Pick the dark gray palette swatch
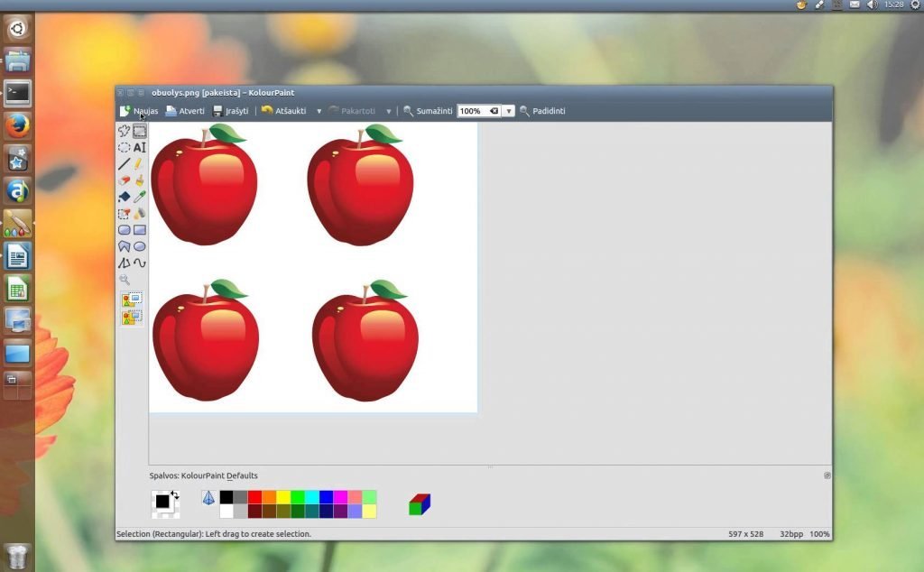Screen dimensions: 924x572 (x=240, y=497)
